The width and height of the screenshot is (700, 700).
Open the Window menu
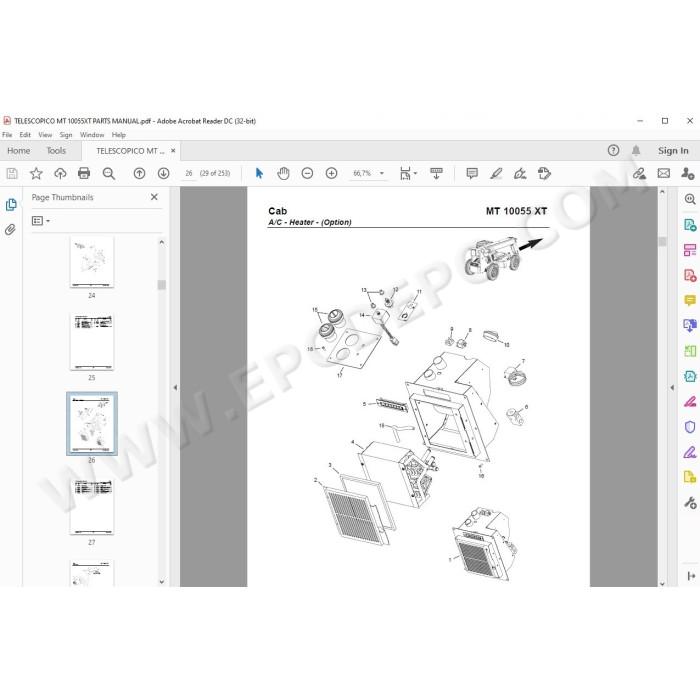point(92,135)
